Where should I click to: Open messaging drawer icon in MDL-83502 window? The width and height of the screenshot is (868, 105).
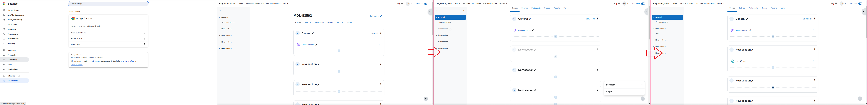(x=402, y=4)
